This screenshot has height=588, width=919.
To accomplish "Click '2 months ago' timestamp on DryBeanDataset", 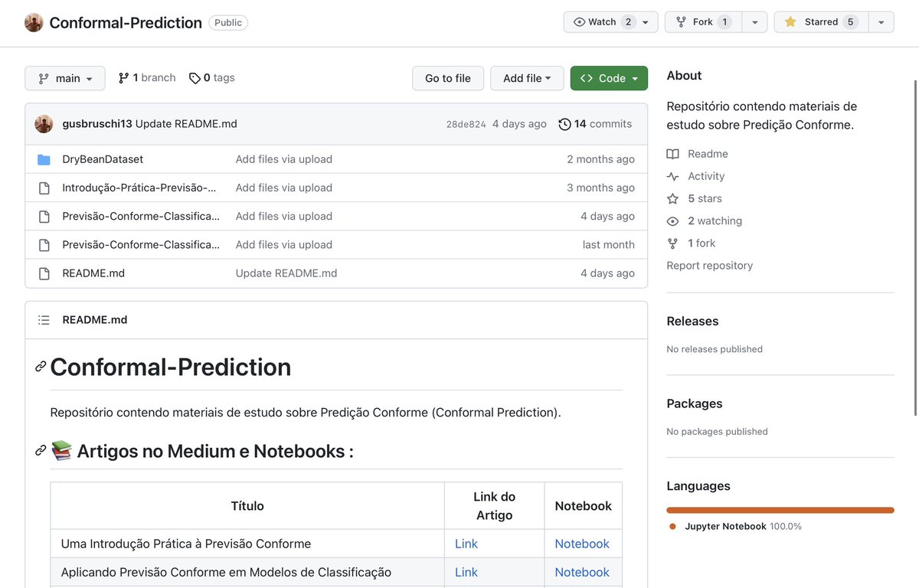I will (x=601, y=159).
